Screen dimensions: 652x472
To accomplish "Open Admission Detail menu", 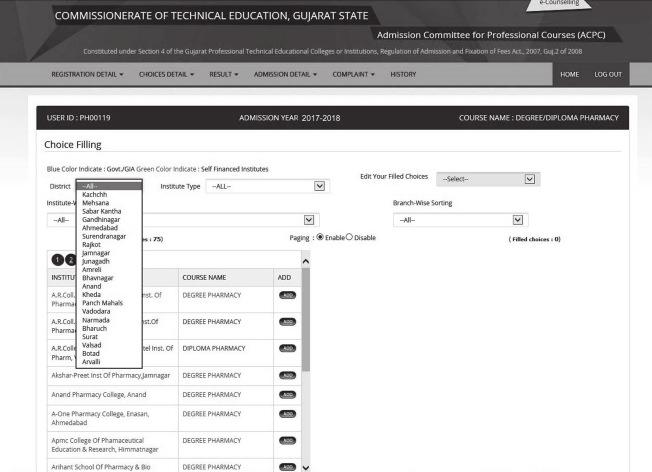I will tap(285, 74).
